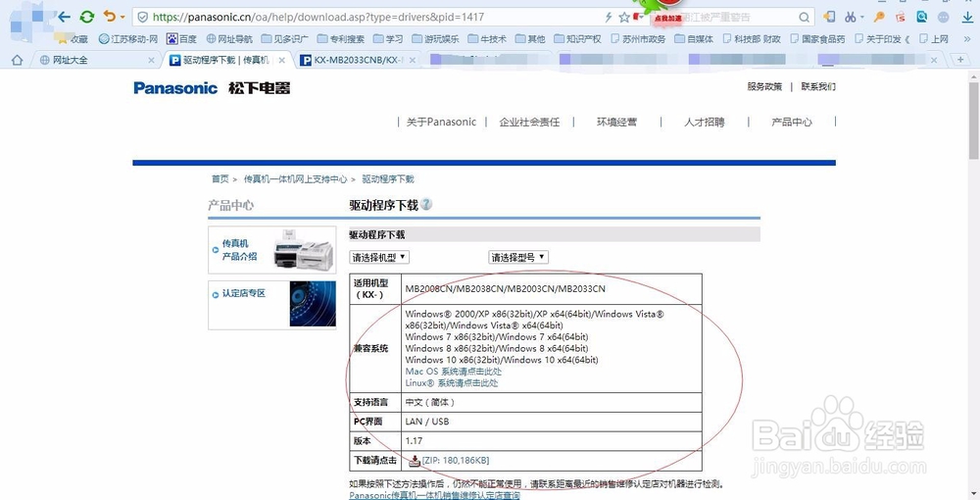The image size is (980, 500).
Task: Download the ZIP: 180,186KB driver file
Action: point(456,461)
